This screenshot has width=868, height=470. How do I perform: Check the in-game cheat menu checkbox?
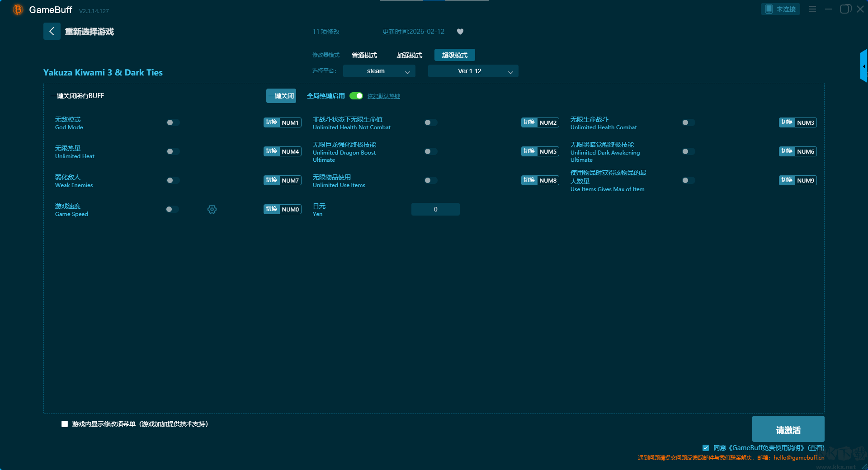click(x=65, y=424)
